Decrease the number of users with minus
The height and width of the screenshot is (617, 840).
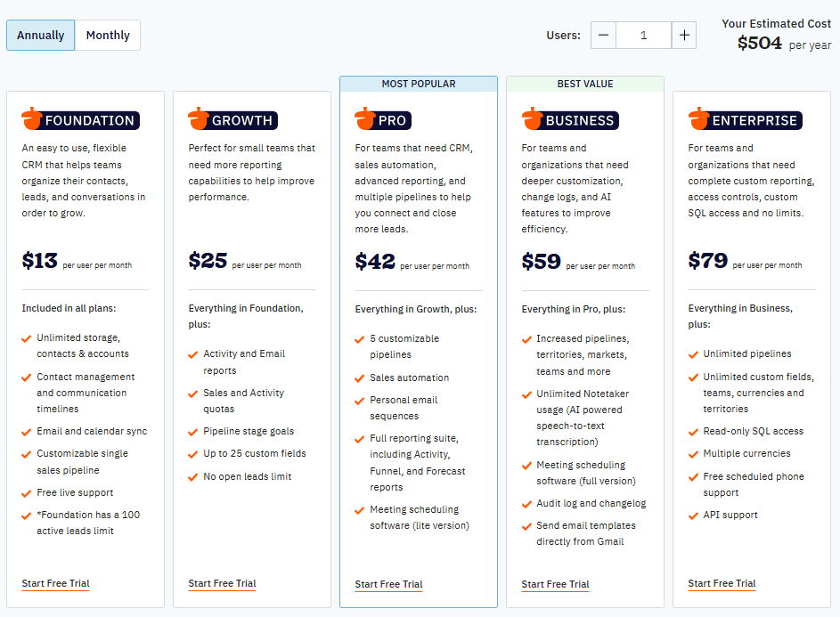(602, 35)
